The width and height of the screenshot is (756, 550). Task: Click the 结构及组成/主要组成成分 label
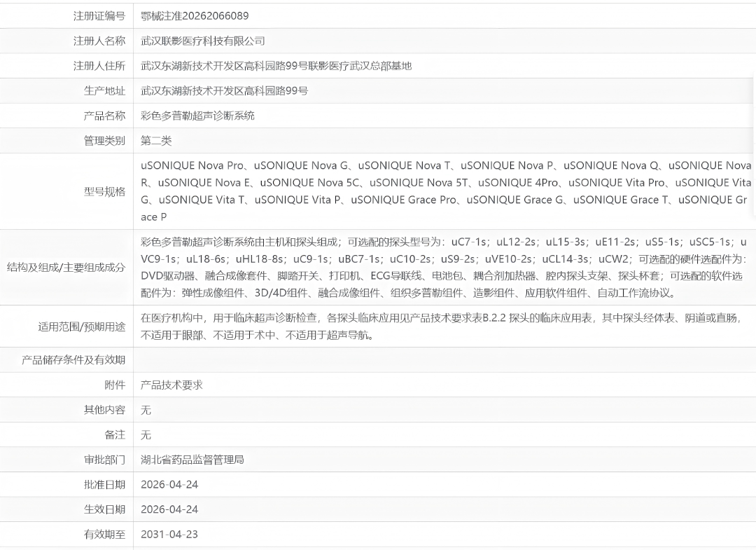click(x=66, y=267)
